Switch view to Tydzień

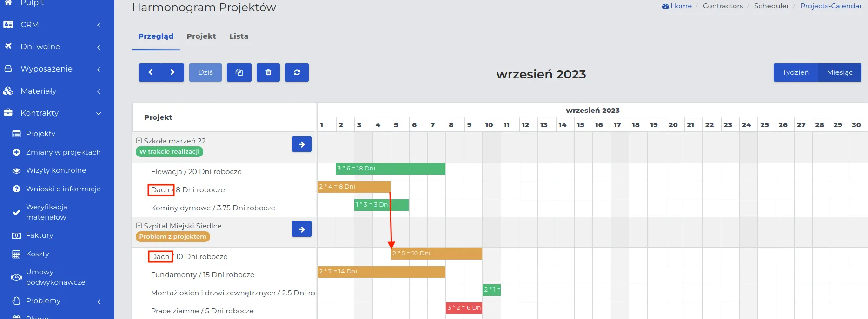tap(795, 72)
